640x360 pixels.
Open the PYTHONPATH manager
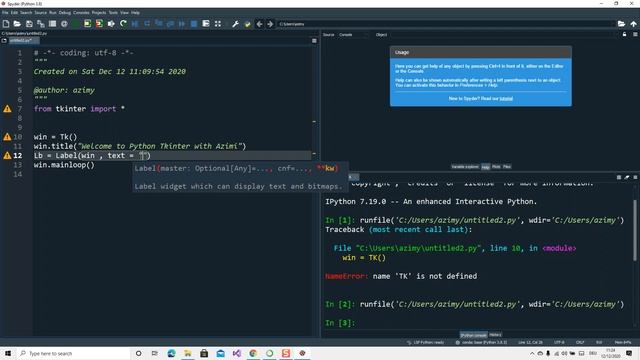click(247, 24)
